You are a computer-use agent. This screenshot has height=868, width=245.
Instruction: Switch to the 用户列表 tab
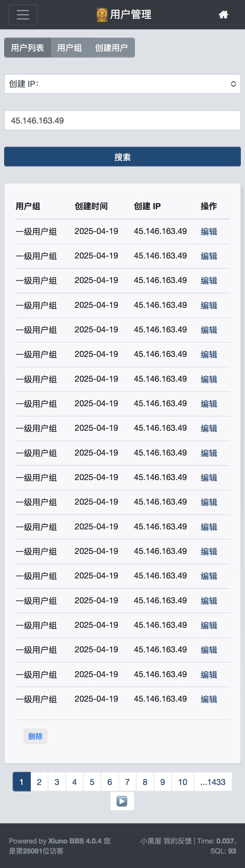coord(27,48)
